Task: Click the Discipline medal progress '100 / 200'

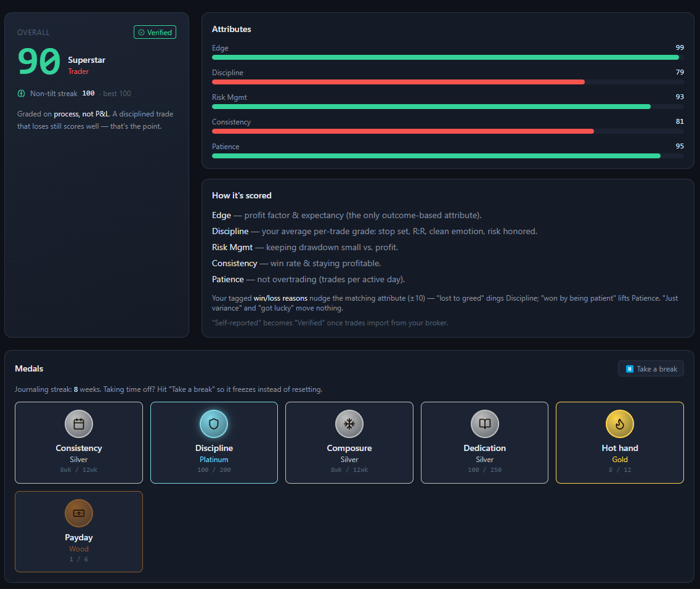Action: tap(214, 470)
